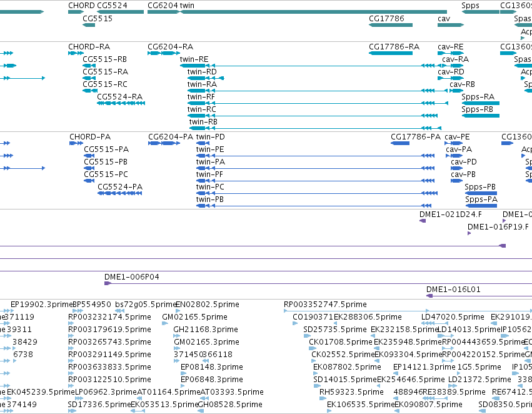Select protein CG5515-PA
Viewport: 532px width, 414px height.
pyautogui.click(x=106, y=149)
